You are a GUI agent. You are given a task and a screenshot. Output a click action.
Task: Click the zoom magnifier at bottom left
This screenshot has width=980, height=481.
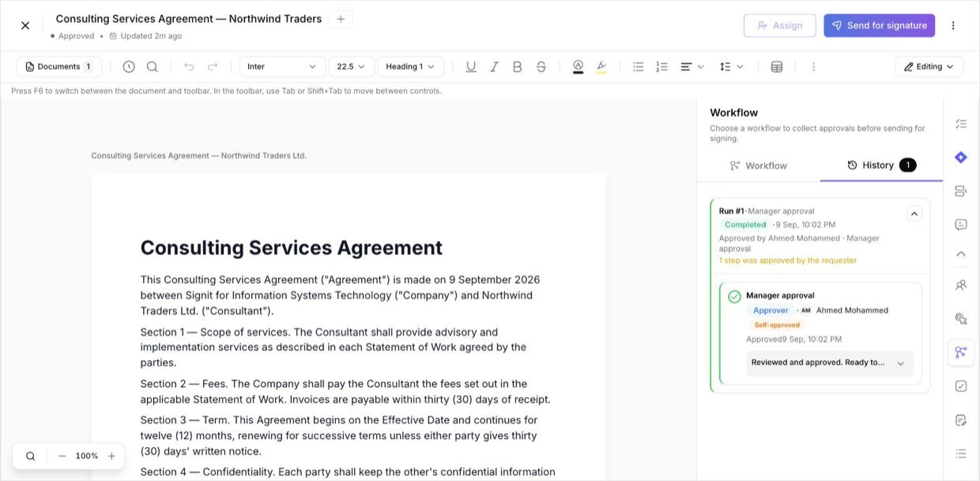point(31,456)
